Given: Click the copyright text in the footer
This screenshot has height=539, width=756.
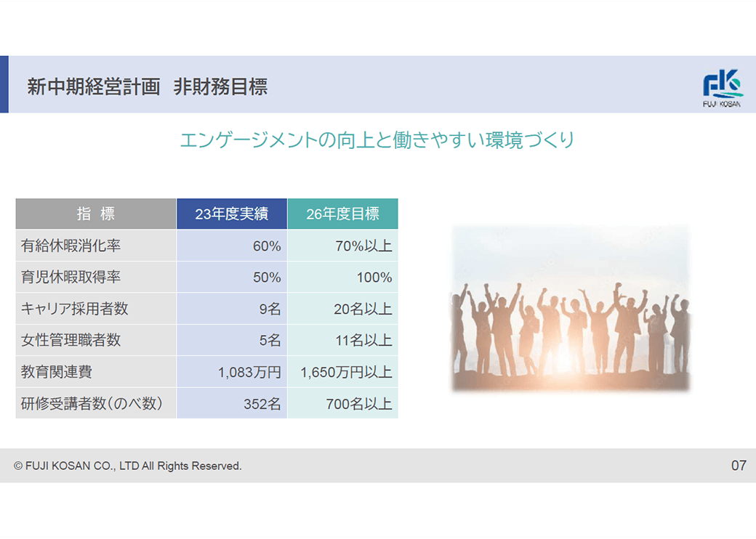Looking at the screenshot, I should click(128, 466).
